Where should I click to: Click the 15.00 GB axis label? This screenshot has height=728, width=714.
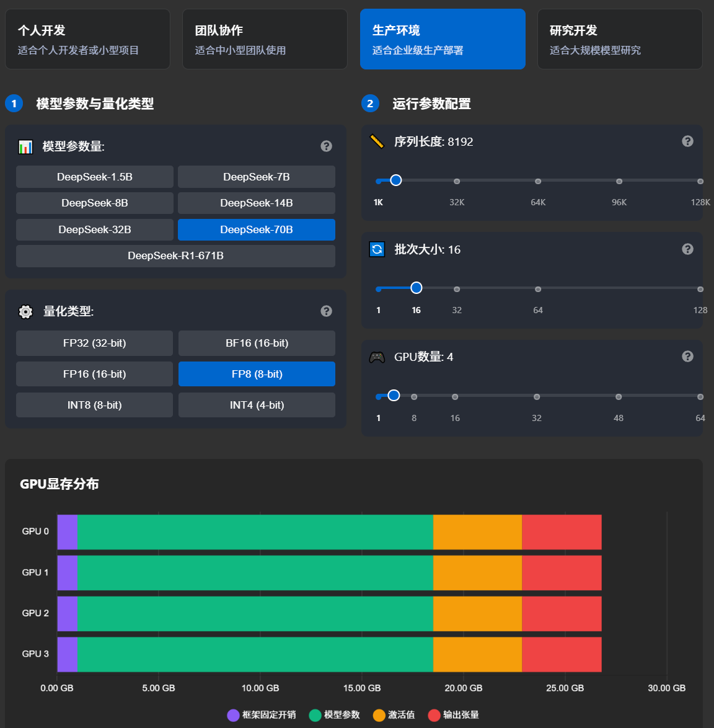click(362, 688)
